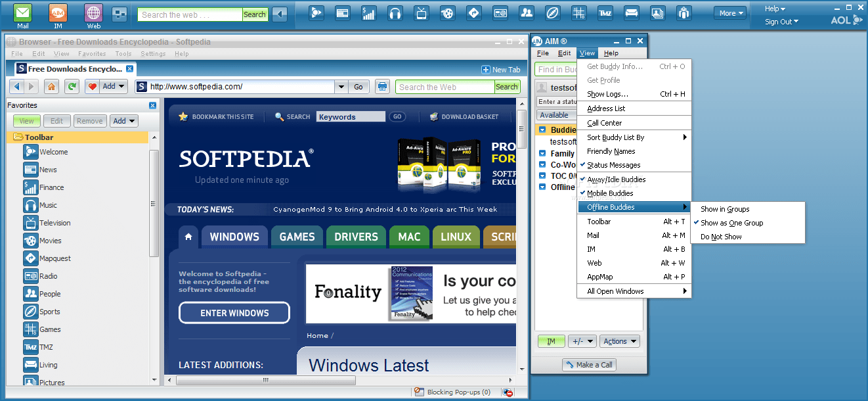The image size is (868, 401).
Task: Go to browser home page icon
Action: [51, 86]
